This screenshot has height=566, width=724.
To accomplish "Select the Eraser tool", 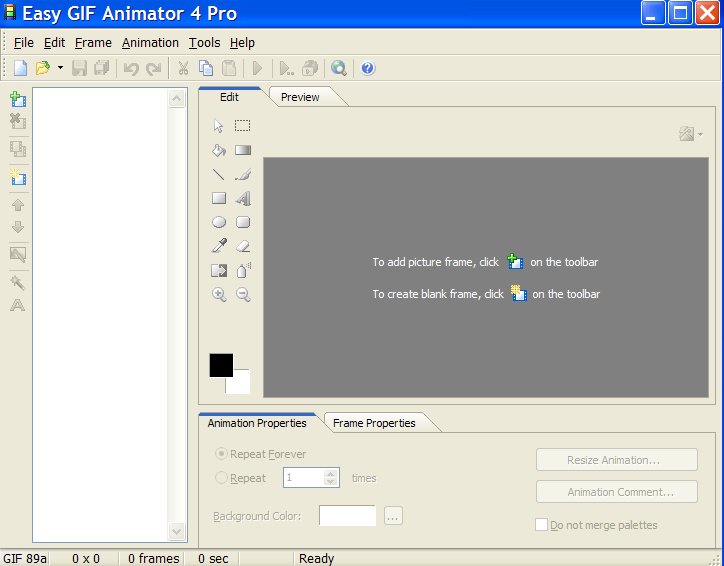I will [243, 247].
